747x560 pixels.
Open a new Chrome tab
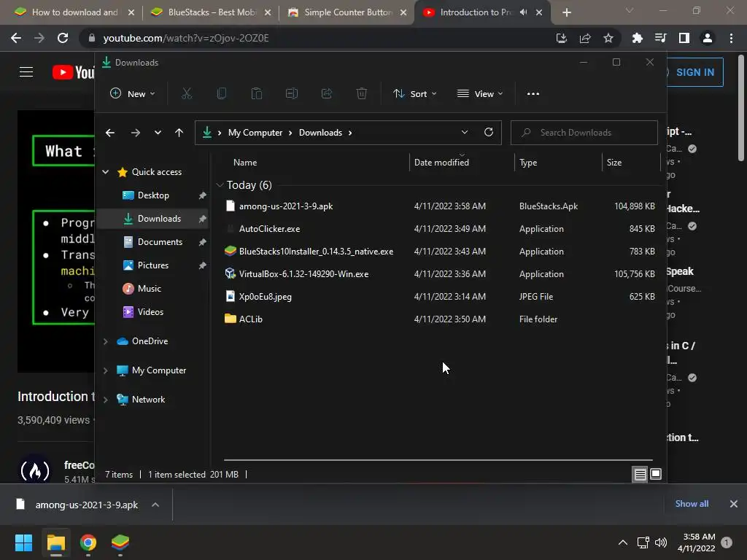click(x=566, y=12)
